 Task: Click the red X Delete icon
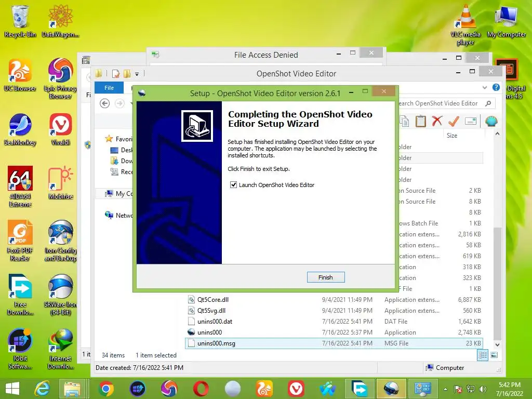(x=437, y=121)
